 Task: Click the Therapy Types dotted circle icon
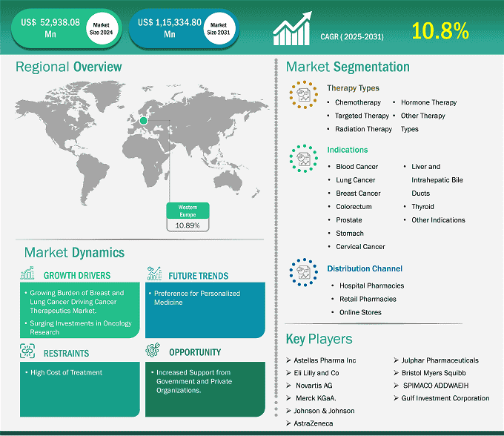pos(303,94)
